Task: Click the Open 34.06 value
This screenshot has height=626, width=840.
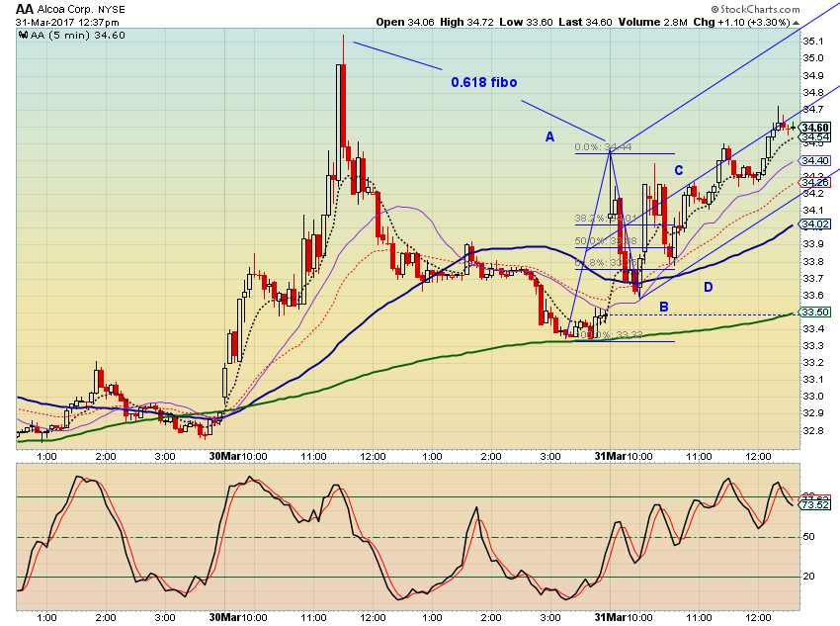Action: [405, 22]
